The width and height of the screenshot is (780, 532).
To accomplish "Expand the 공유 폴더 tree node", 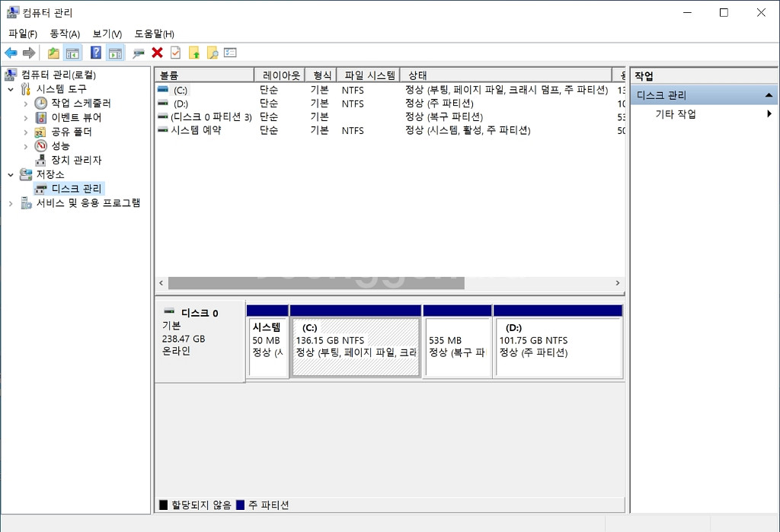I will pyautogui.click(x=26, y=132).
